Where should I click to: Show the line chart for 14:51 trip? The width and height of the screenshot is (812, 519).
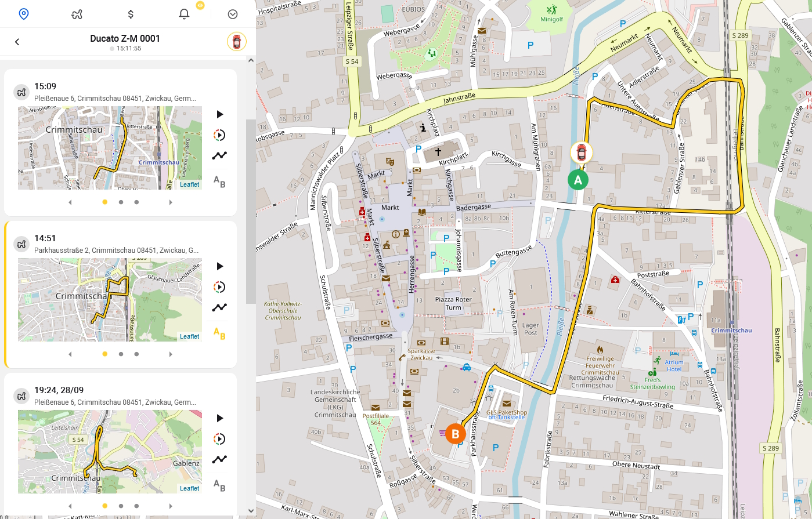[x=219, y=307]
